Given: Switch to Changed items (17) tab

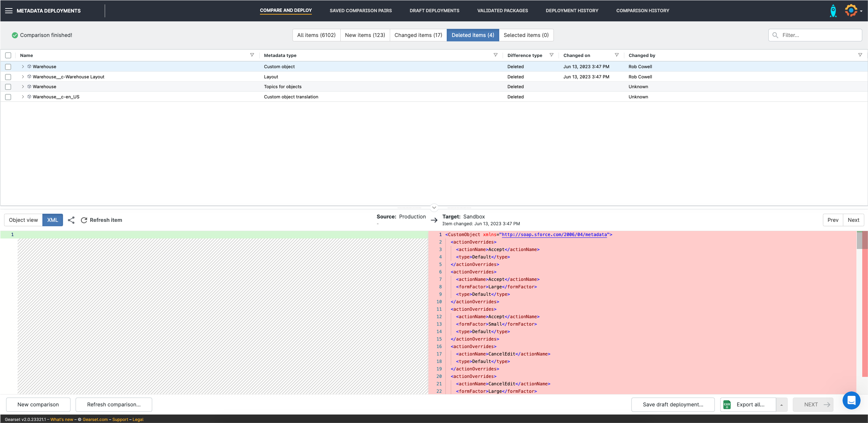Looking at the screenshot, I should 418,35.
